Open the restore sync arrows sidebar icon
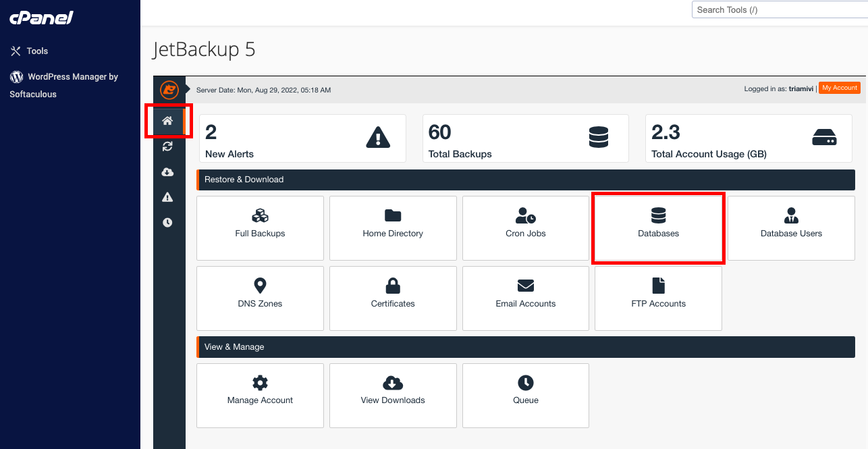The height and width of the screenshot is (449, 868). click(167, 147)
